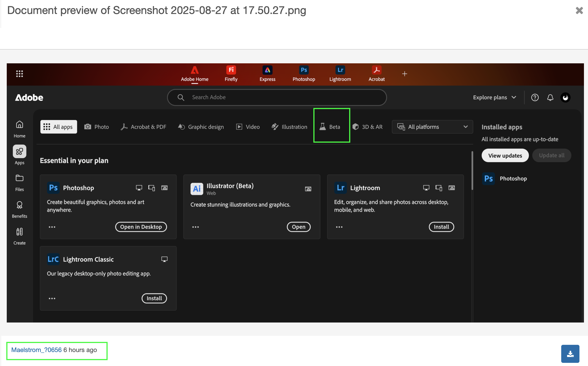Open the waffle app launcher grid
The image size is (588, 366).
pos(19,74)
